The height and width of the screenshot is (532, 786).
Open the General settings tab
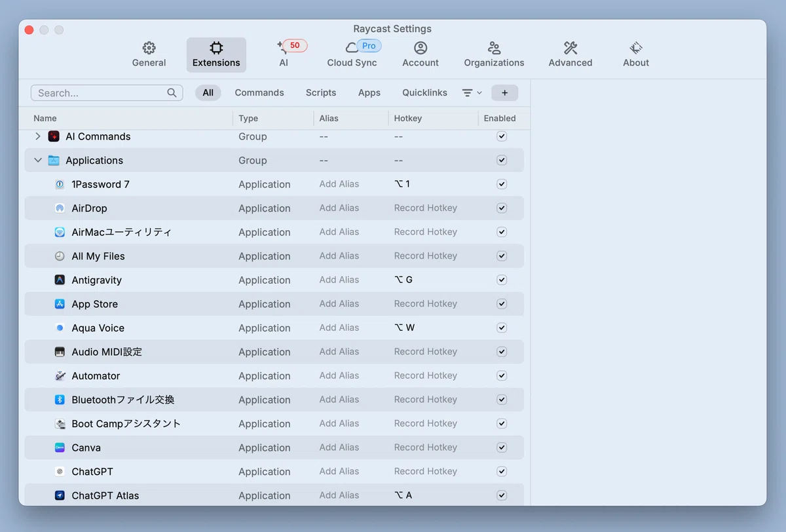tap(149, 54)
